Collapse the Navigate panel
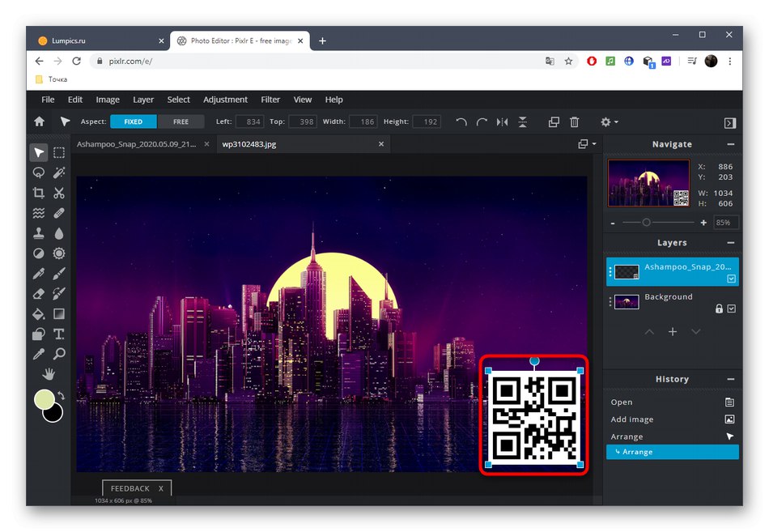769x532 pixels. tap(731, 144)
